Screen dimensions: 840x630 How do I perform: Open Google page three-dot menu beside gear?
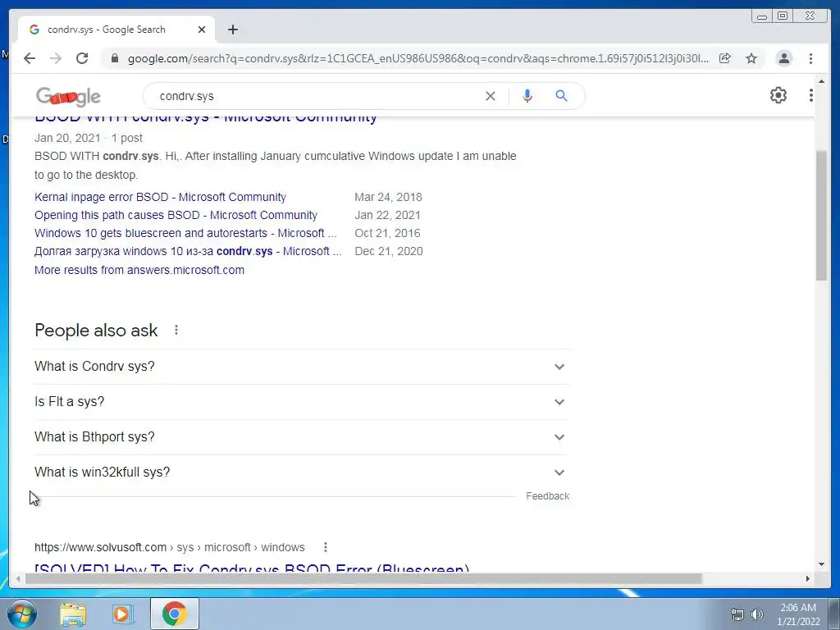pos(810,95)
